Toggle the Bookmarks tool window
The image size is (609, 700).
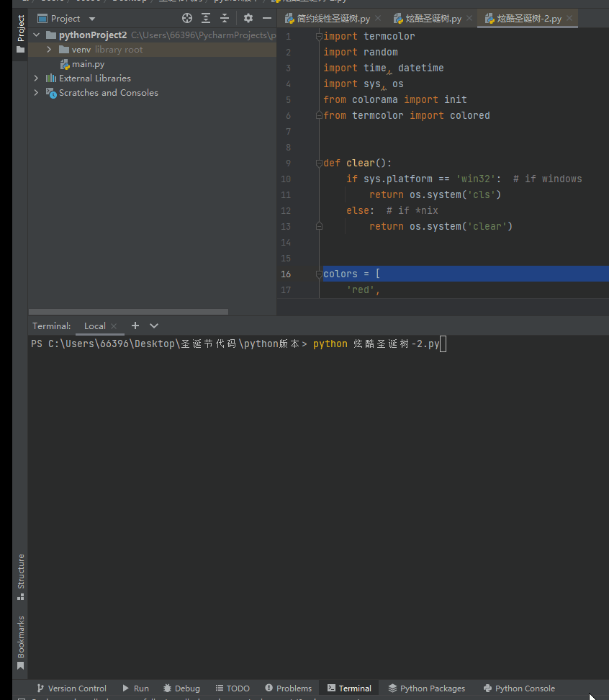pos(20,642)
